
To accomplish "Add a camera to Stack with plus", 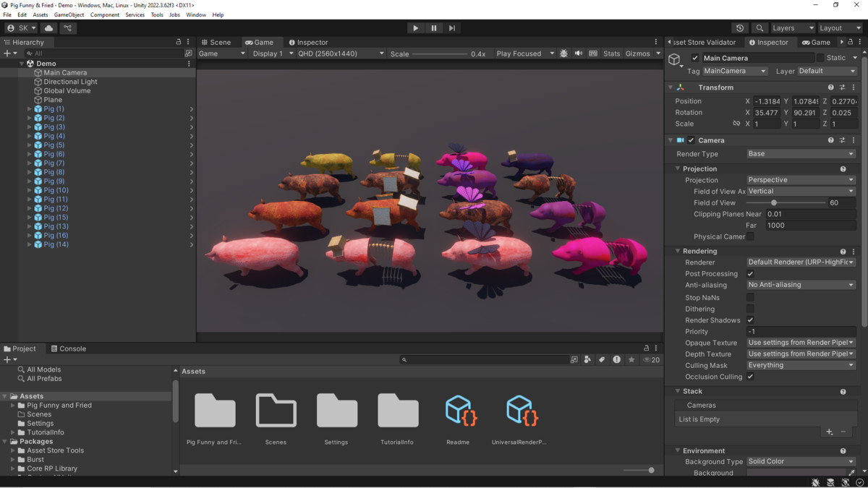I will point(830,432).
